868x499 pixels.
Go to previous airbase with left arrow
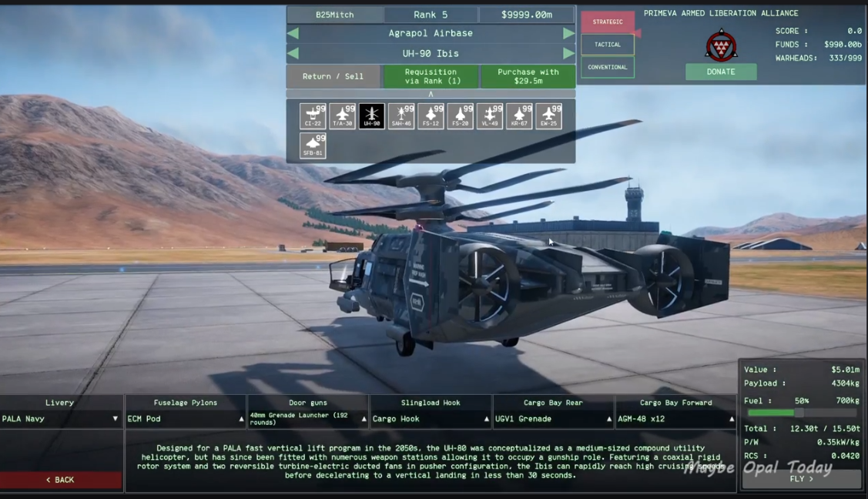point(293,33)
